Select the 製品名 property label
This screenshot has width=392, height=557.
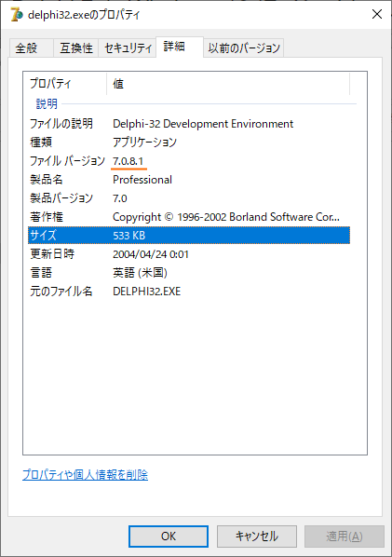pos(47,180)
